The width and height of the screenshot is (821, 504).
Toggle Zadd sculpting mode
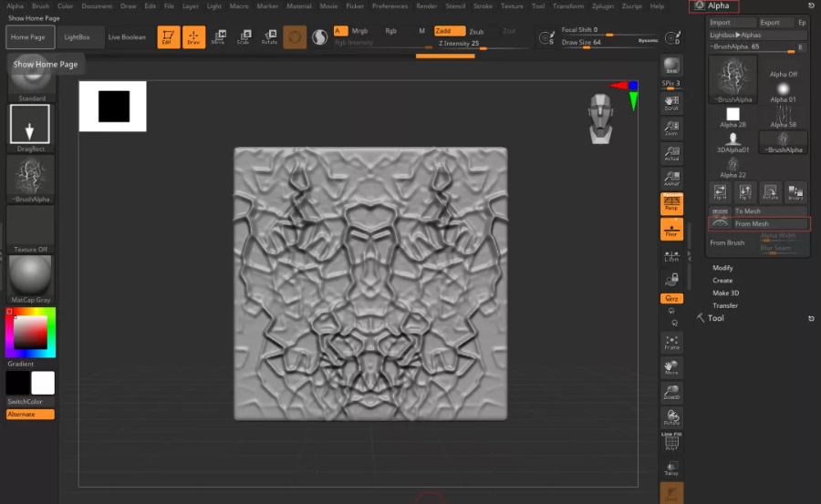point(449,31)
